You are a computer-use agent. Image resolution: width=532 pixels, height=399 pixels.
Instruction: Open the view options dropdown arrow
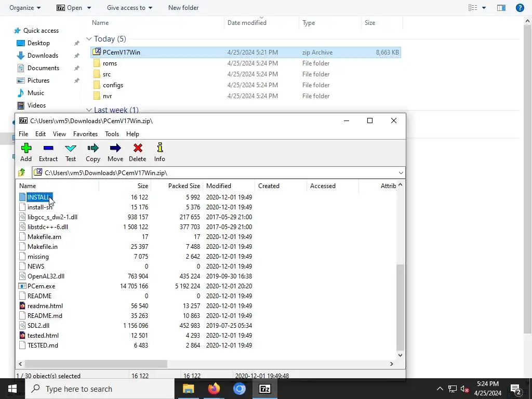pyautogui.click(x=484, y=8)
